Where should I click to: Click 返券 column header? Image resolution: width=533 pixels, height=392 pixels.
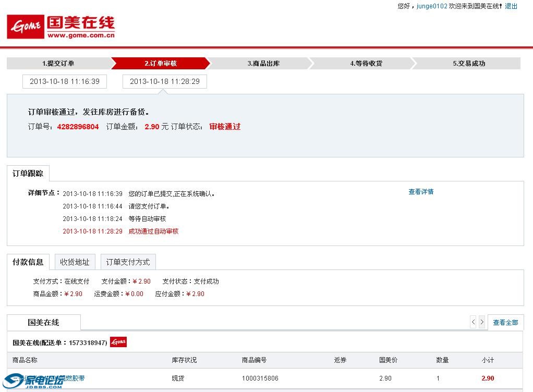click(x=340, y=360)
